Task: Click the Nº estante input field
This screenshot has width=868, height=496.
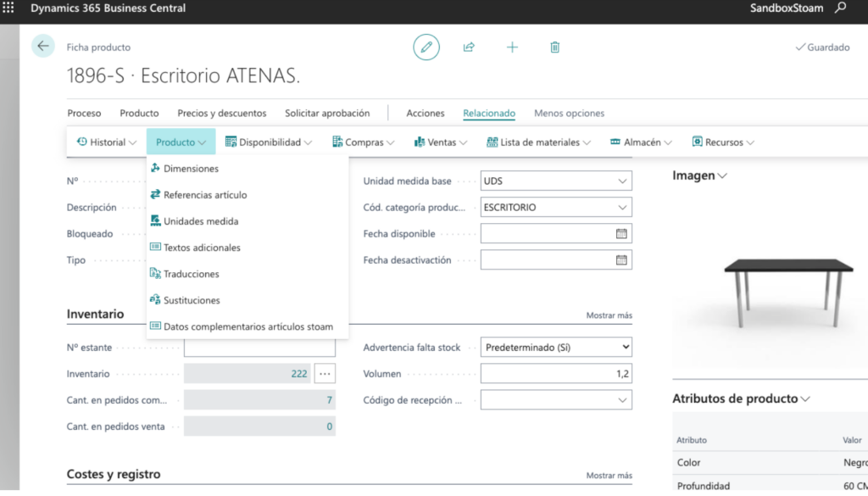Action: 259,348
